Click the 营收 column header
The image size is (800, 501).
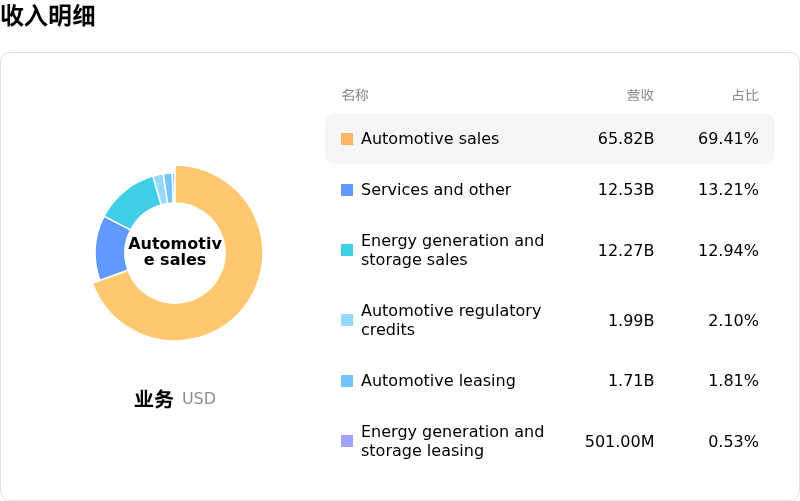point(640,95)
